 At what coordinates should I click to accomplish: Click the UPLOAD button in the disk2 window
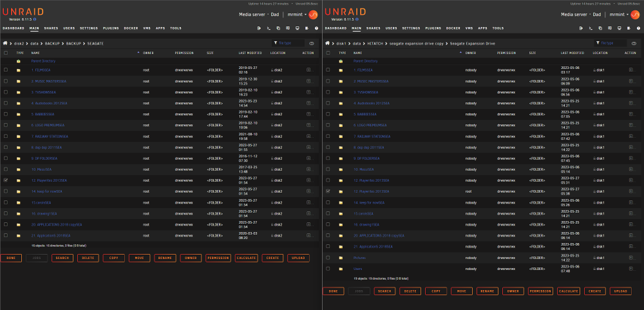point(299,258)
